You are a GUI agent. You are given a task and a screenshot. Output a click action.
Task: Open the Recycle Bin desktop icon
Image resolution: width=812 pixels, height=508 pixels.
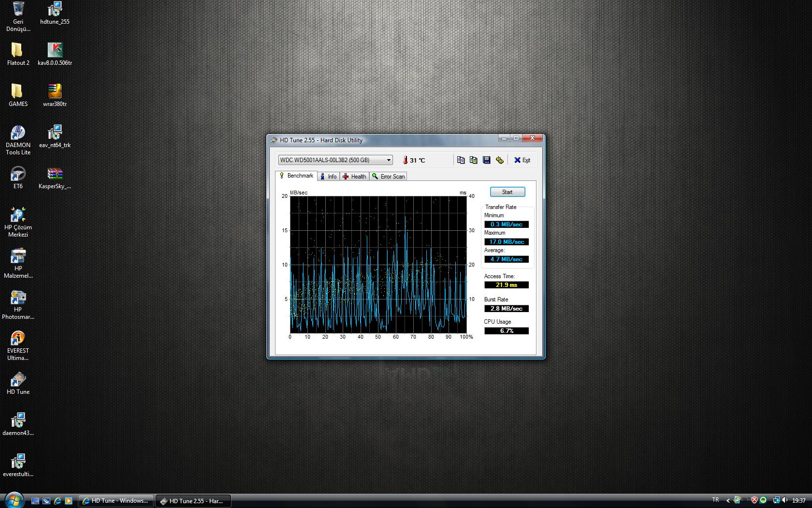(18, 17)
